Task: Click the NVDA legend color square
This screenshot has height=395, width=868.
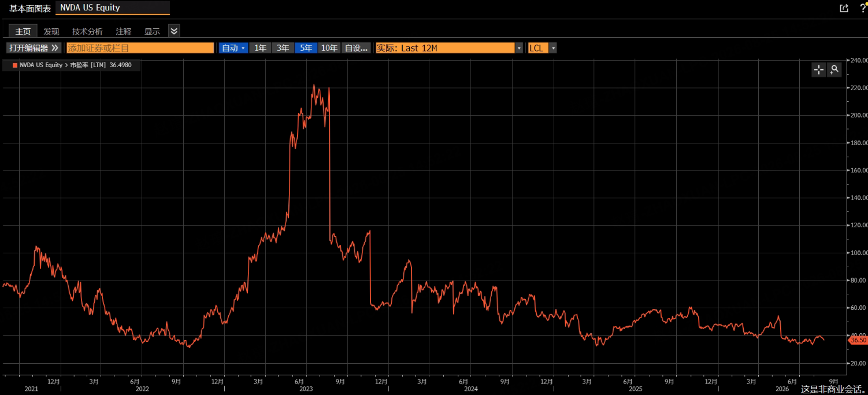Action: (x=15, y=65)
